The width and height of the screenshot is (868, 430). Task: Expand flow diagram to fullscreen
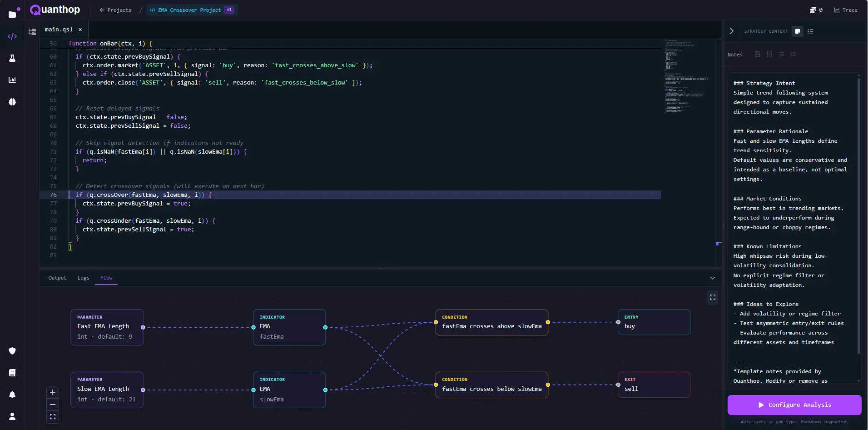[x=713, y=297]
